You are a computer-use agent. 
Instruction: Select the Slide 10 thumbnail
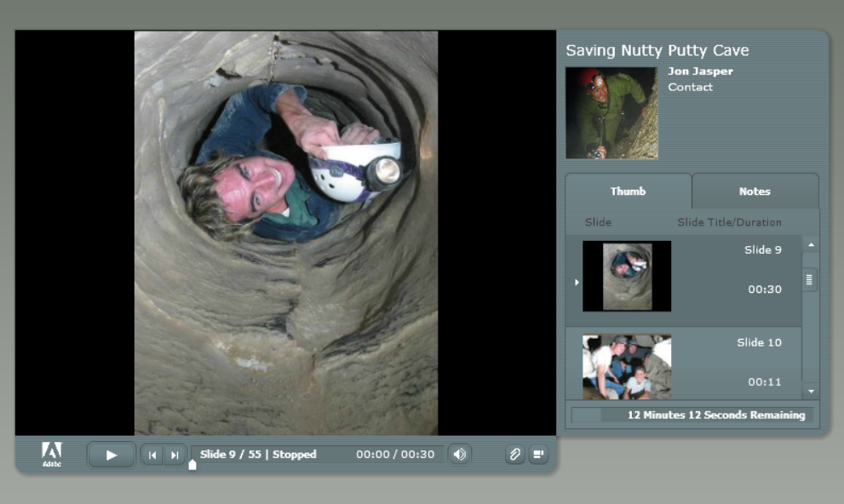627,367
